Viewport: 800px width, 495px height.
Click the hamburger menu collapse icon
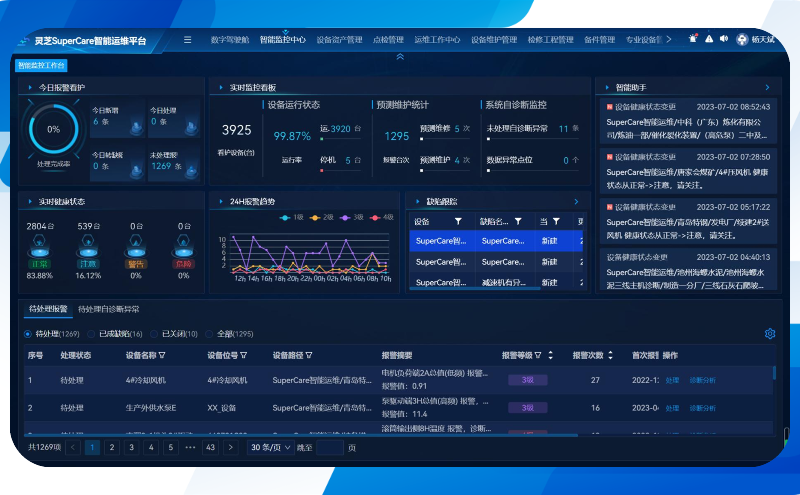coord(187,40)
